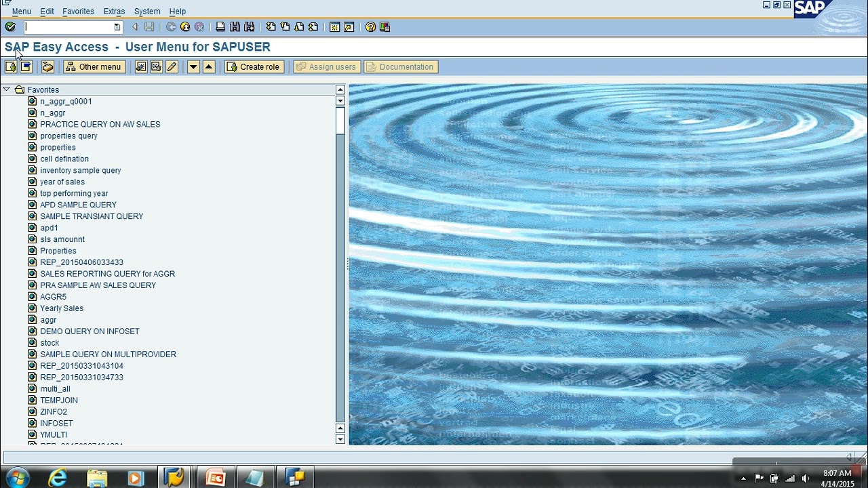Click the Next Page icon
Image resolution: width=868 pixels, height=488 pixels.
tap(299, 27)
